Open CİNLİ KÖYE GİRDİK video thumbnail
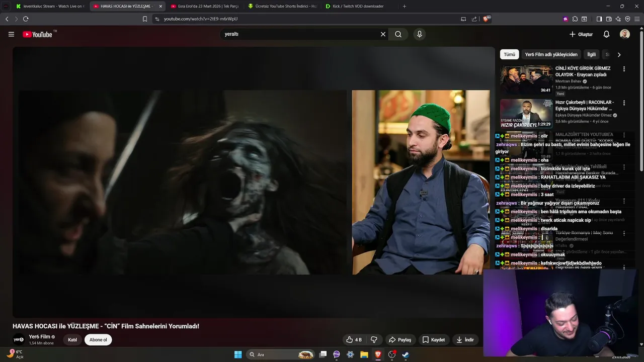 (x=526, y=79)
